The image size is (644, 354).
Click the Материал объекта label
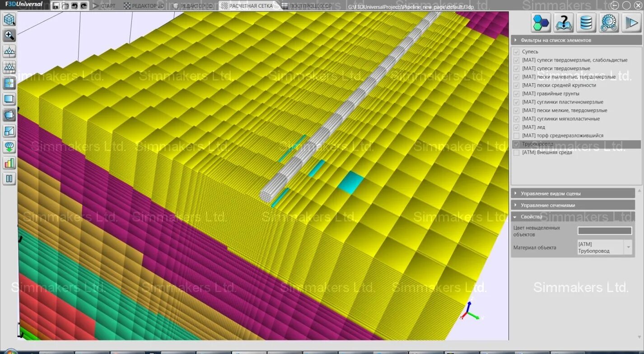point(535,247)
